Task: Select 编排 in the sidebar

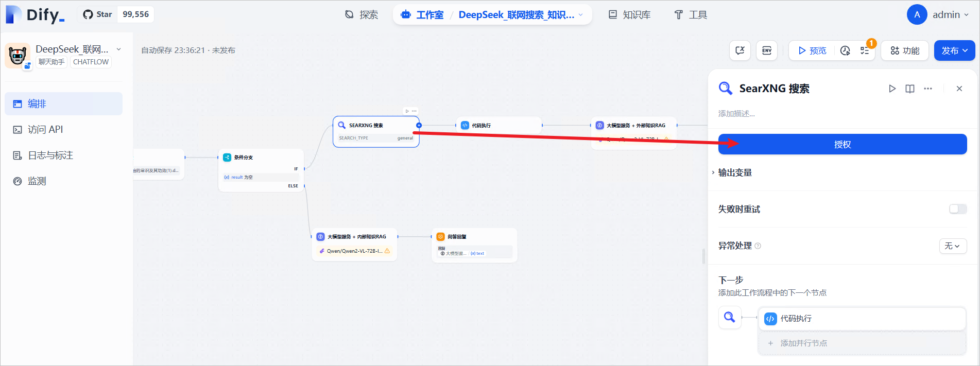Action: tap(64, 103)
